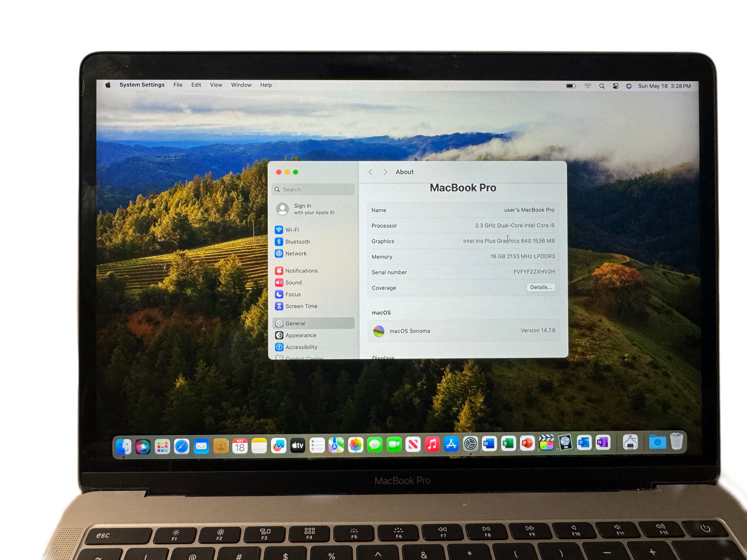This screenshot has height=560, width=747.
Task: Open Reminders app in the Dock
Action: pos(317,446)
